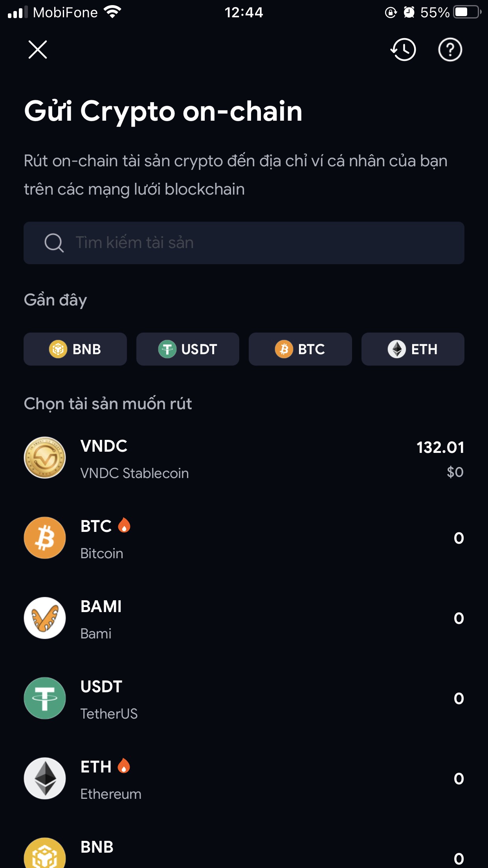
Task: Select the recent ETH chip
Action: pyautogui.click(x=413, y=349)
